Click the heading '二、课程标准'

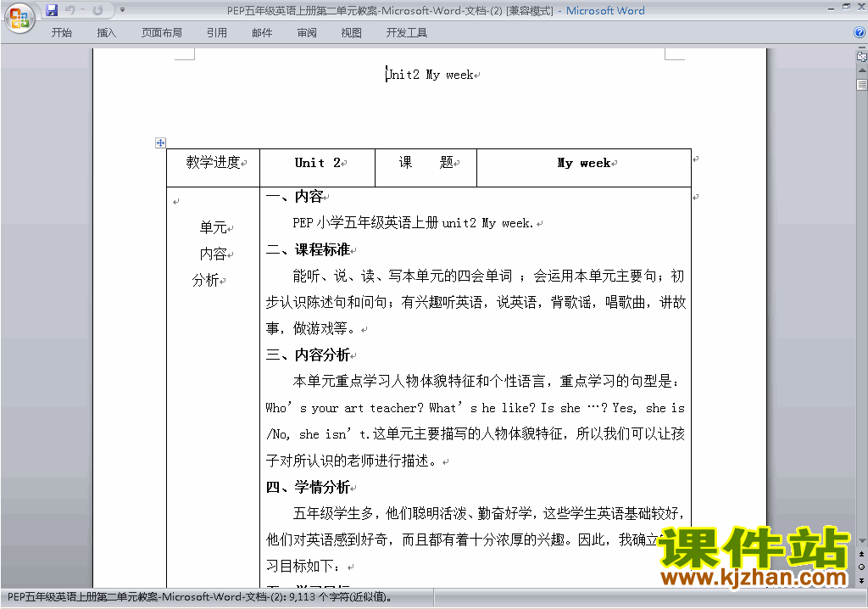pyautogui.click(x=308, y=250)
